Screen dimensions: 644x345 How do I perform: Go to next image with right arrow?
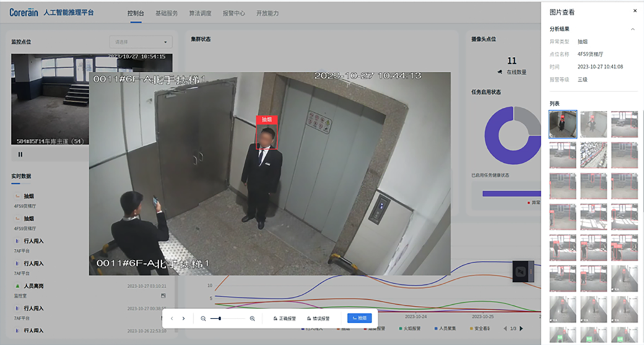pyautogui.click(x=183, y=318)
